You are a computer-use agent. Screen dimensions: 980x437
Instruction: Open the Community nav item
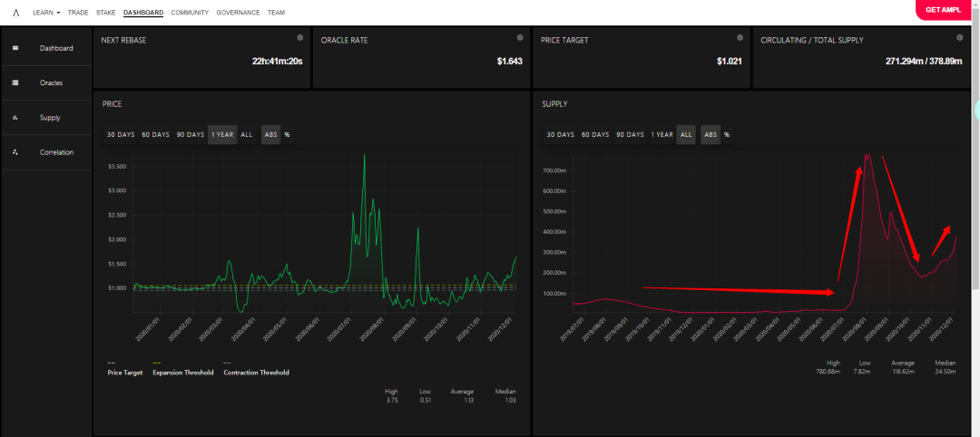(x=190, y=13)
